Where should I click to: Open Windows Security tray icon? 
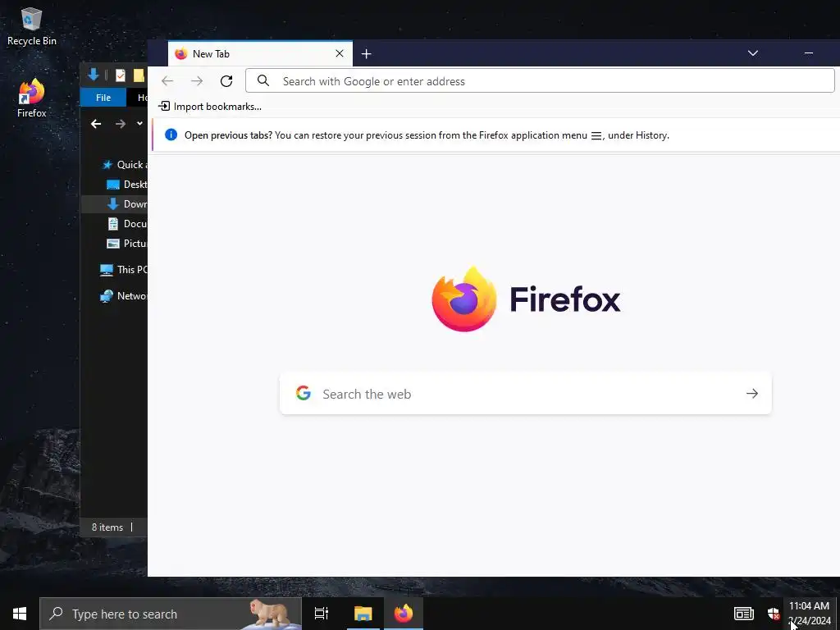pos(773,614)
